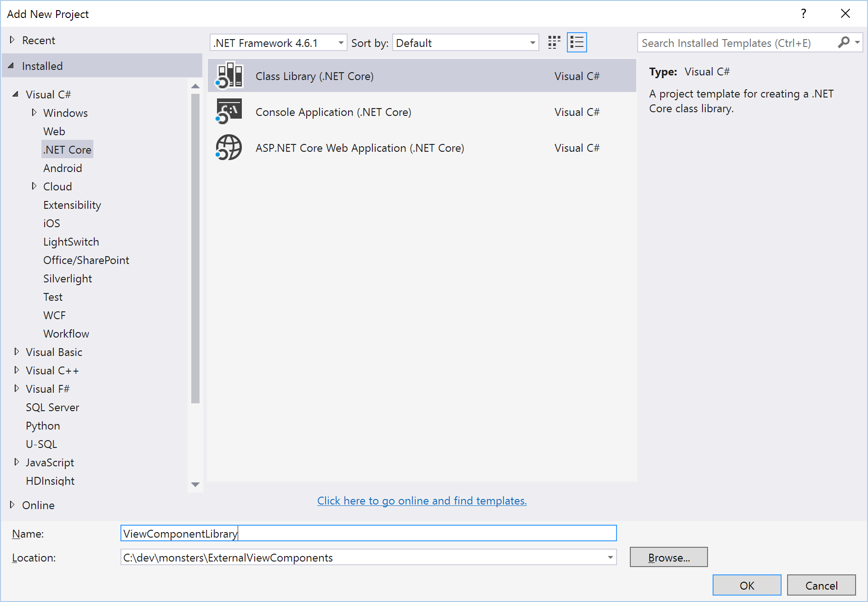Close the Add New Project dialog
Screen dimensions: 868x602
pos(845,13)
